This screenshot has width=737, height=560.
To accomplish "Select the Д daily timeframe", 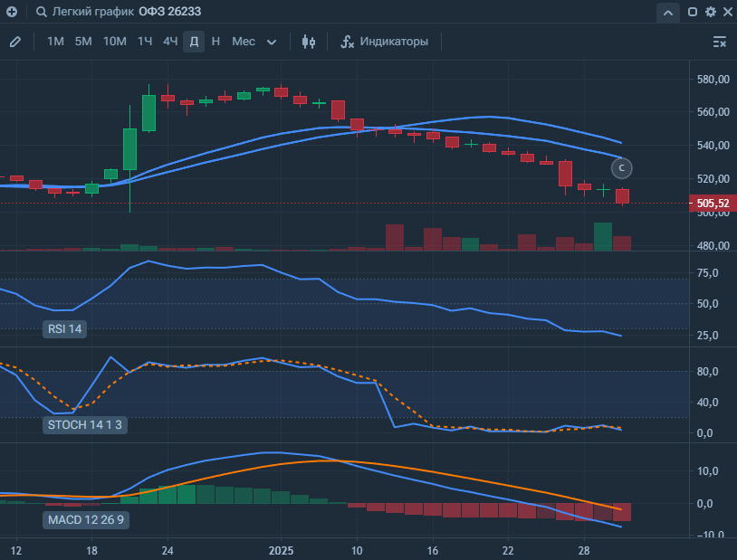I will (x=194, y=42).
